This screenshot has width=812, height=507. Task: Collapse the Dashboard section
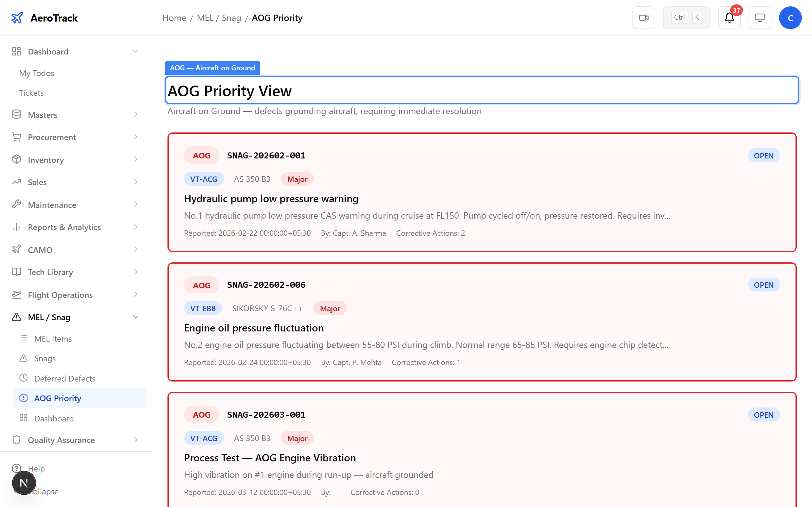[x=135, y=51]
